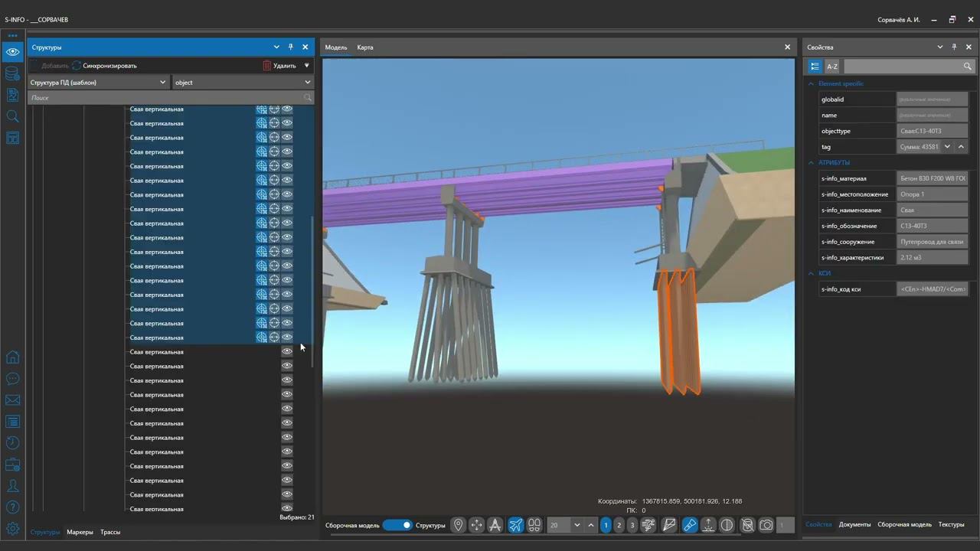The height and width of the screenshot is (551, 980).
Task: Switch properties to A-Z sorting
Action: (x=832, y=67)
